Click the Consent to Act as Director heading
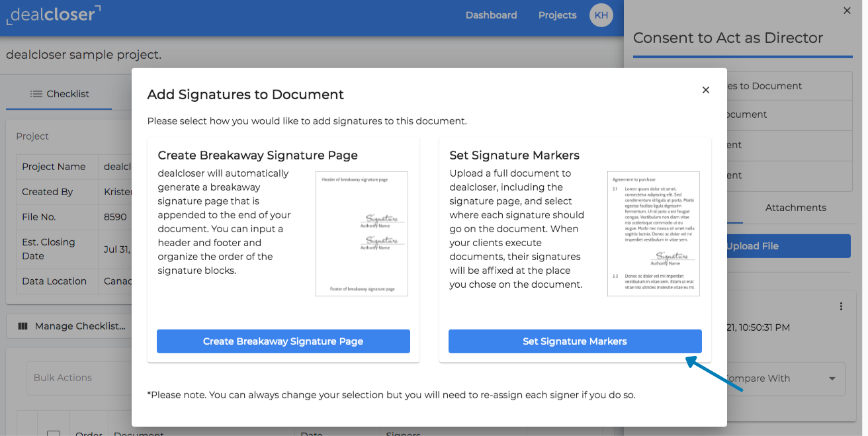The width and height of the screenshot is (868, 436). (x=728, y=38)
